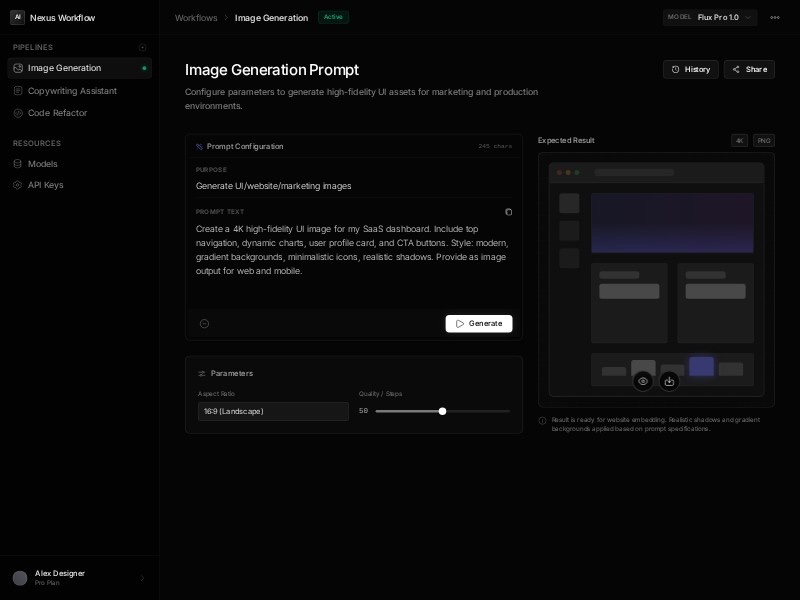The width and height of the screenshot is (800, 600).
Task: Select Code Refactor in the sidebar
Action: click(x=57, y=113)
